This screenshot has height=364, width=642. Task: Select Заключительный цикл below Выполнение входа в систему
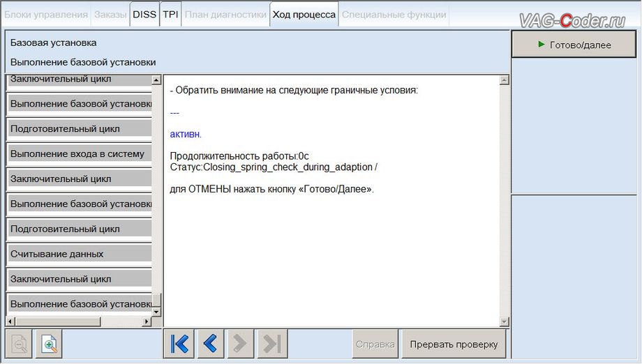point(79,179)
